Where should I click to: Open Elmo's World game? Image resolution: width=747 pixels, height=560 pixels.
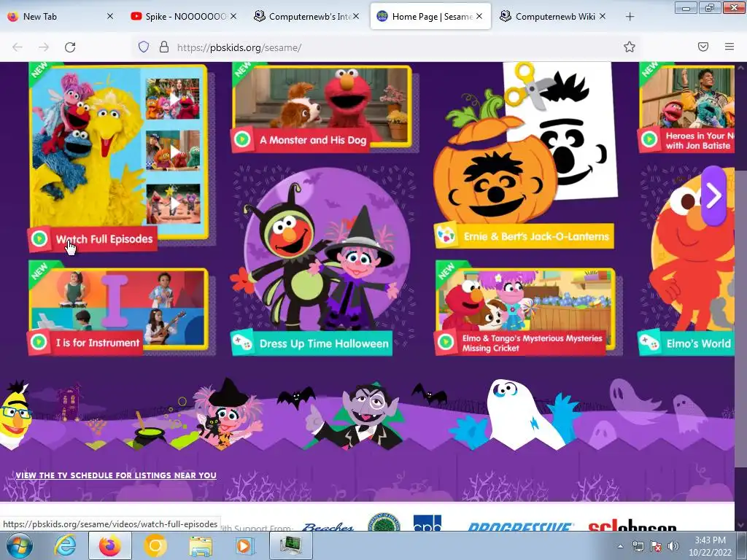(x=698, y=343)
